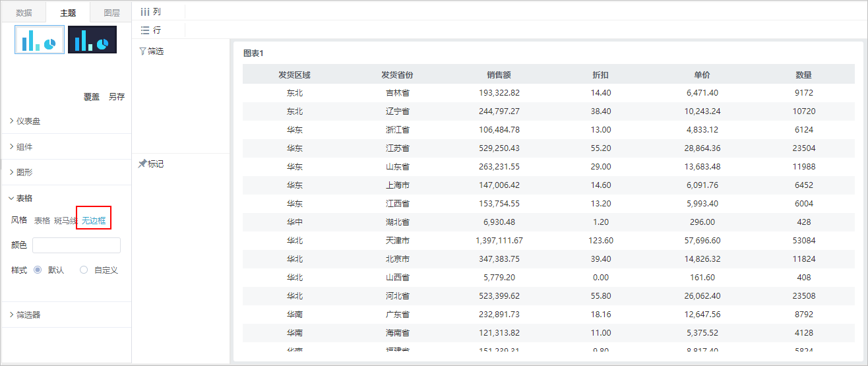Click the 浙江省 cell

398,130
